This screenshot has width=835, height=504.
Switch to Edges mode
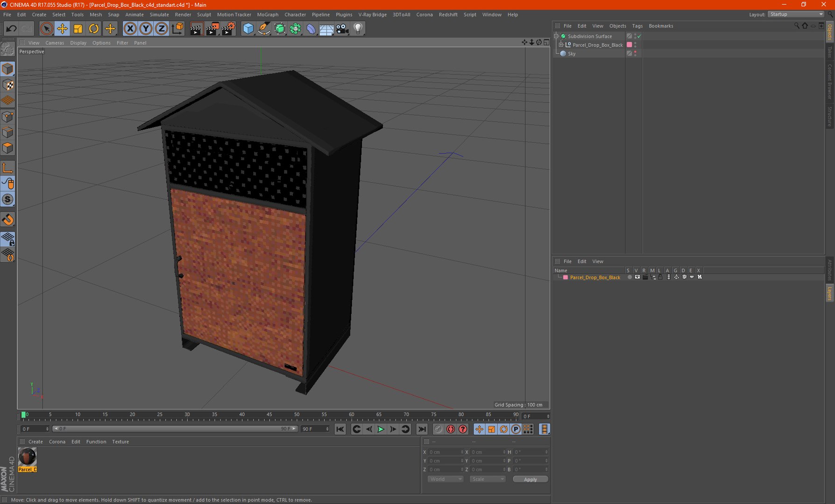point(7,133)
